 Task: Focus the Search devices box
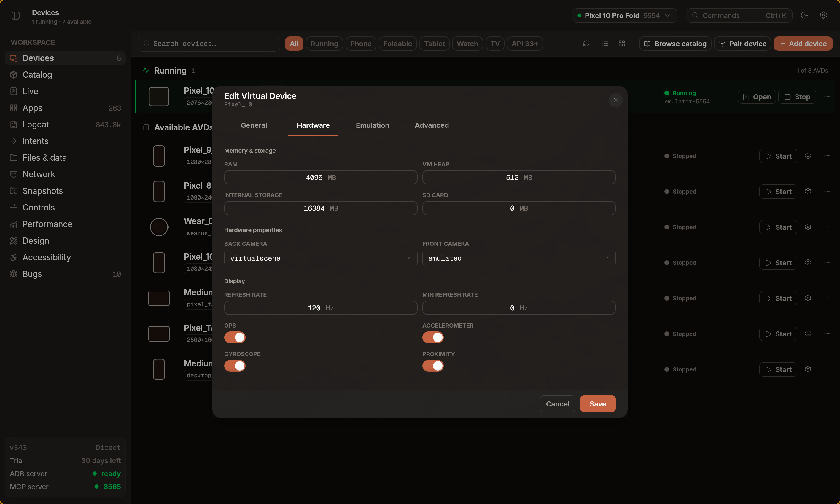(209, 44)
